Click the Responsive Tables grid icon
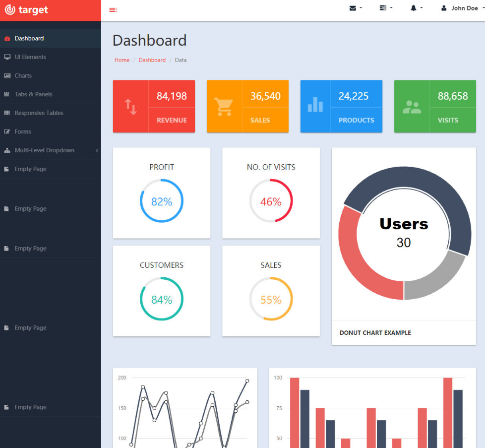Viewport: 485px width, 448px height. [x=7, y=113]
